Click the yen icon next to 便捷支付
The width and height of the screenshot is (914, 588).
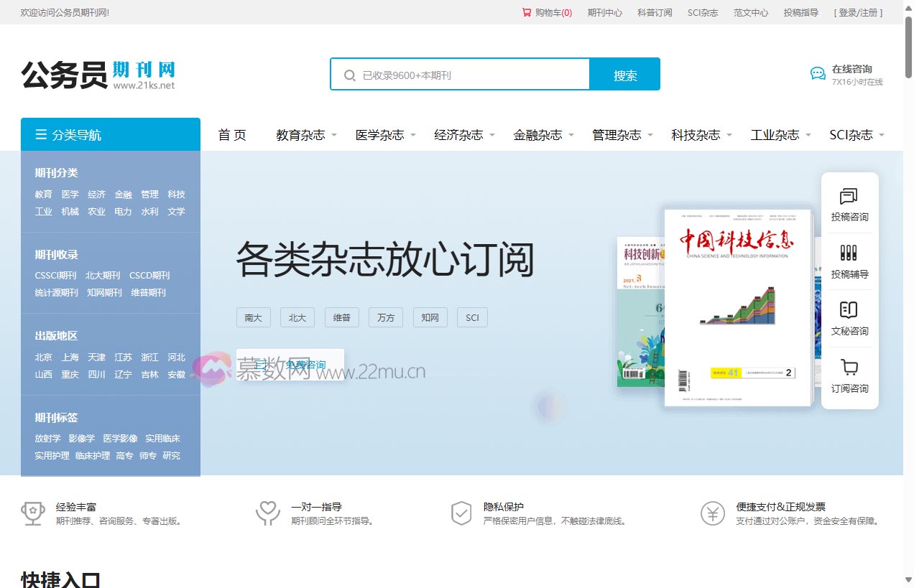[x=713, y=513]
